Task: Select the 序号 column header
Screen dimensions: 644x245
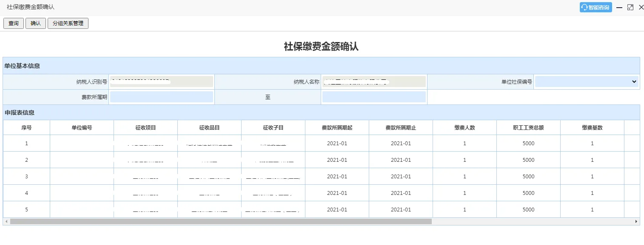Action: coord(26,127)
